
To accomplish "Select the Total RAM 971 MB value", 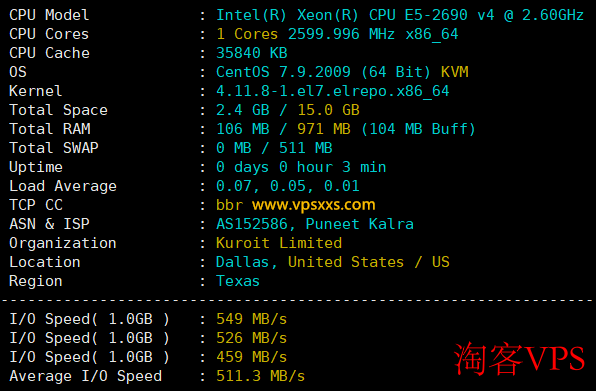I will pyautogui.click(x=324, y=129).
